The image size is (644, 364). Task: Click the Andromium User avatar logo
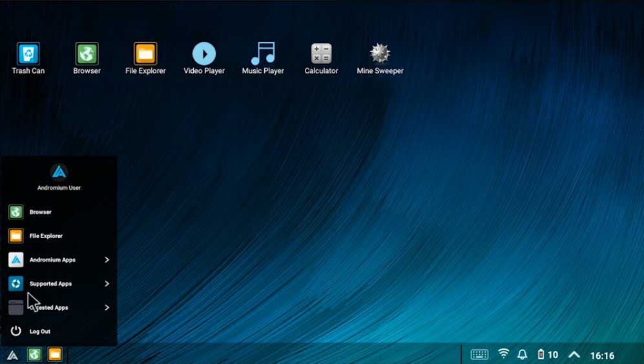59,172
